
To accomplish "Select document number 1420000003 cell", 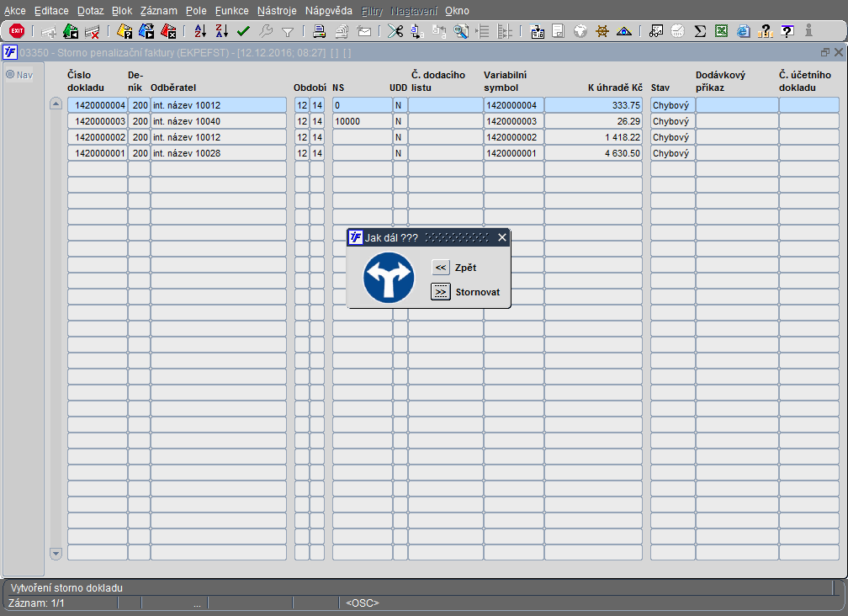I will [x=98, y=121].
